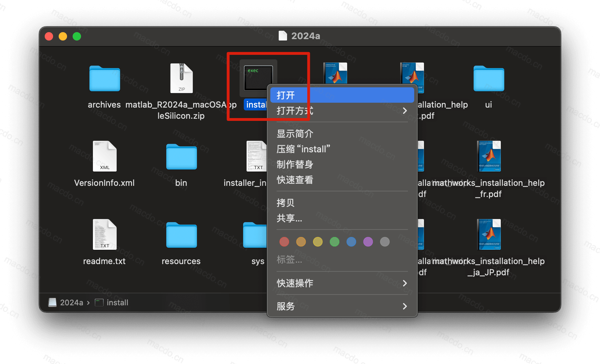The width and height of the screenshot is (600, 364).
Task: Apply the blue color tag
Action: coord(351,242)
